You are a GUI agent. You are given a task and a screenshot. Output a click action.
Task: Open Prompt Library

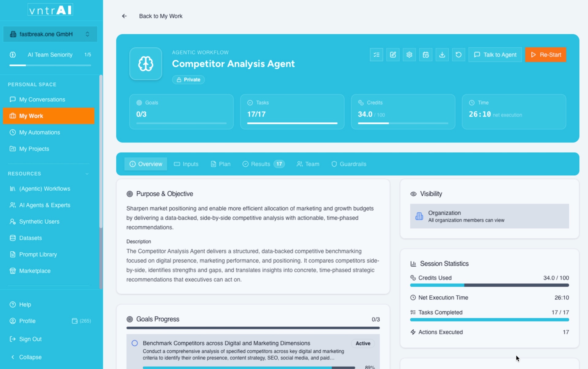pyautogui.click(x=49, y=254)
